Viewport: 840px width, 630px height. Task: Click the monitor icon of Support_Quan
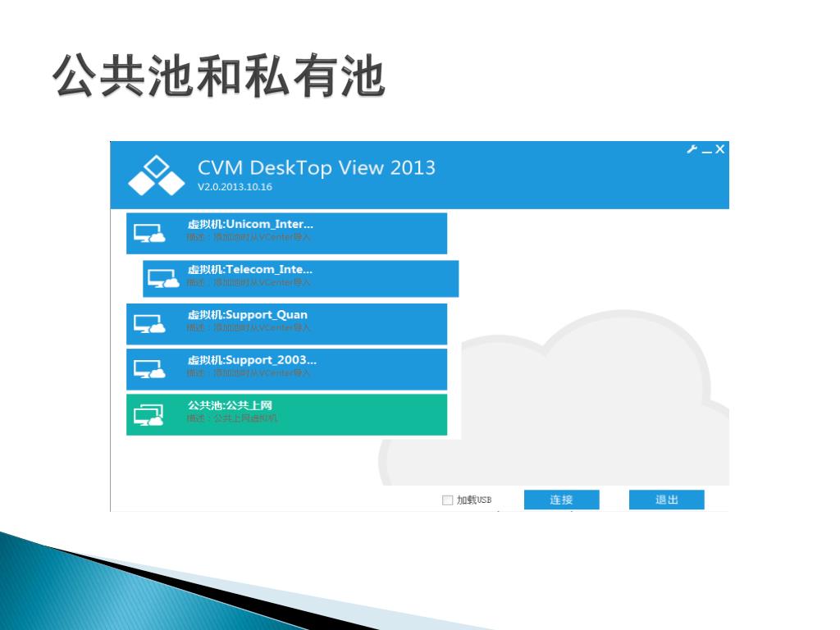tap(149, 324)
